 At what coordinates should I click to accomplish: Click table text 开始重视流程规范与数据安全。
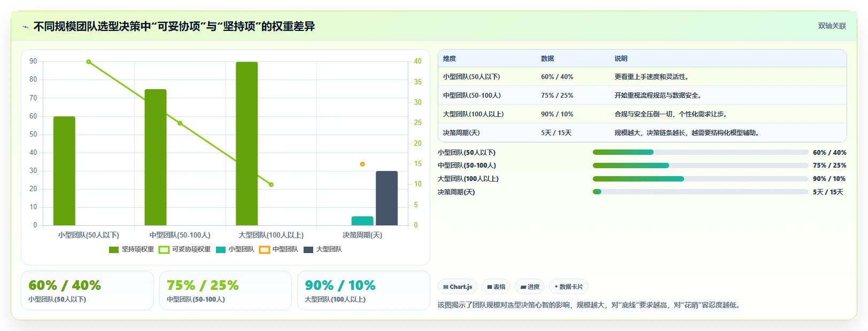click(x=659, y=96)
